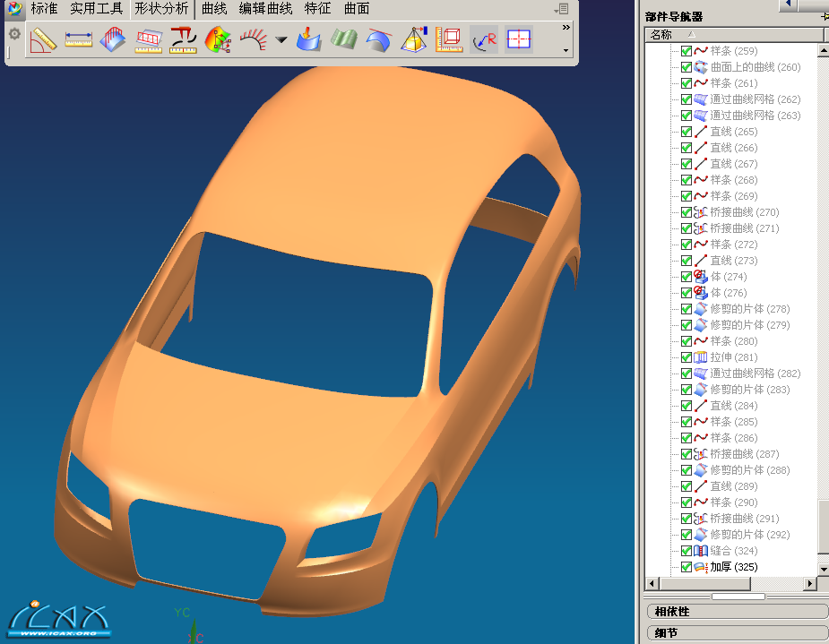Click the 缝合 (324) sew feature icon

point(701,551)
